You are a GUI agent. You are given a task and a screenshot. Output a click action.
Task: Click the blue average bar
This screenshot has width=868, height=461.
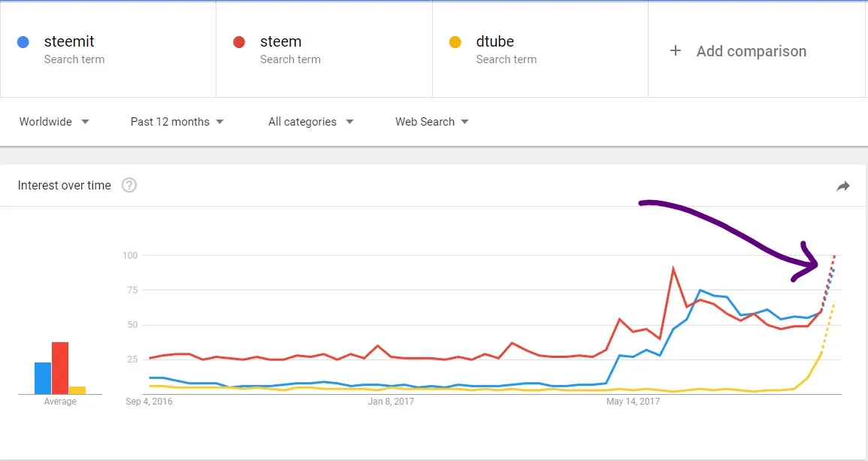coord(43,378)
